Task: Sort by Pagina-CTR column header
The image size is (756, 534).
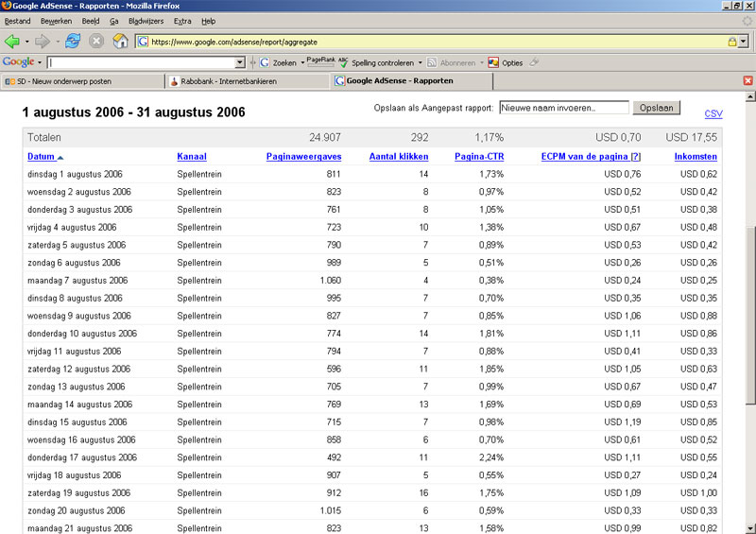Action: click(x=479, y=156)
